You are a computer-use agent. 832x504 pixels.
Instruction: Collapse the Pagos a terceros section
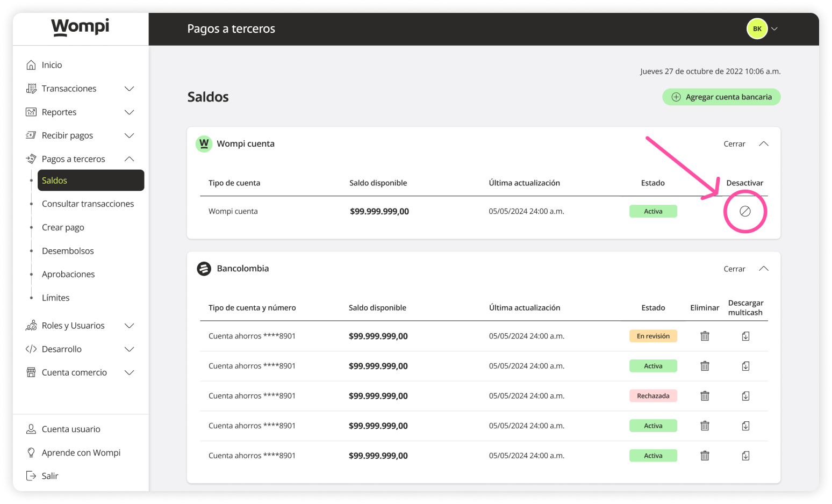click(129, 159)
